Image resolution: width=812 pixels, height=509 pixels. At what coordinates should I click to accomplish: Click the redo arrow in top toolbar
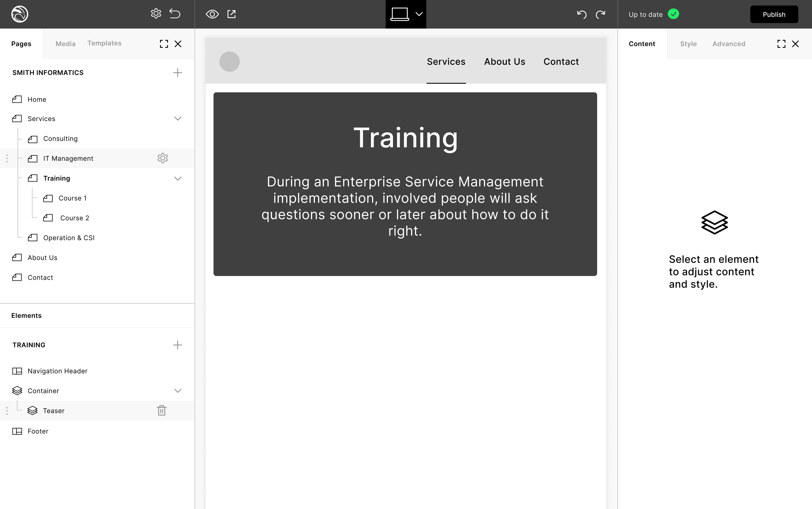tap(601, 14)
